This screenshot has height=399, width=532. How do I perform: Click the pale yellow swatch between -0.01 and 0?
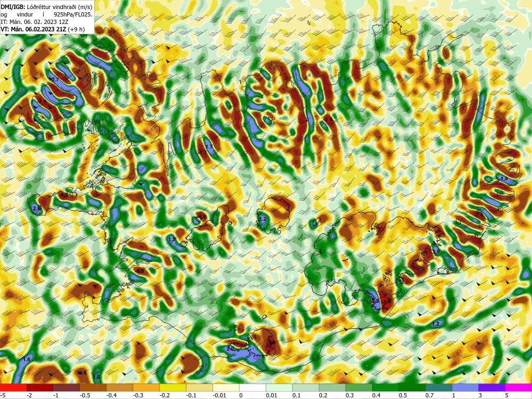coord(226,387)
